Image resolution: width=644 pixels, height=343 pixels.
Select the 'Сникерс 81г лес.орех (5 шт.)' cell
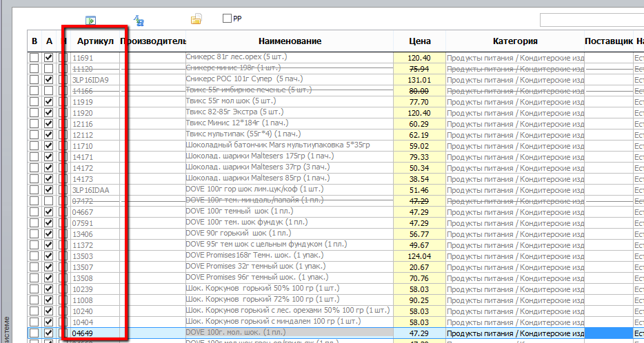[290, 57]
